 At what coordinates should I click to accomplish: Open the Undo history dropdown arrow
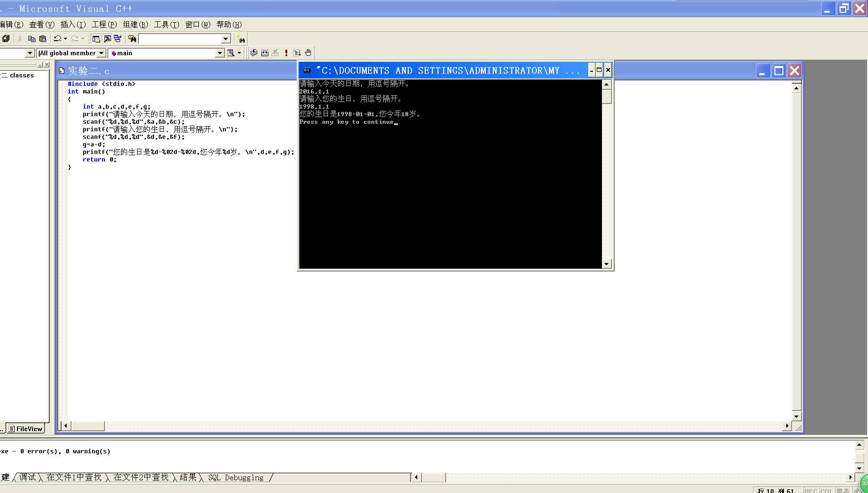pos(65,39)
